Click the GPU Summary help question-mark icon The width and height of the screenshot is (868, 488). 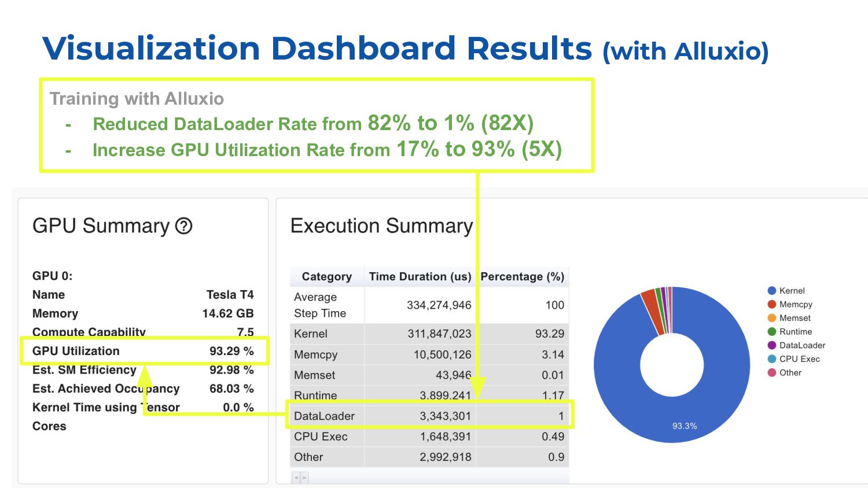(x=183, y=226)
